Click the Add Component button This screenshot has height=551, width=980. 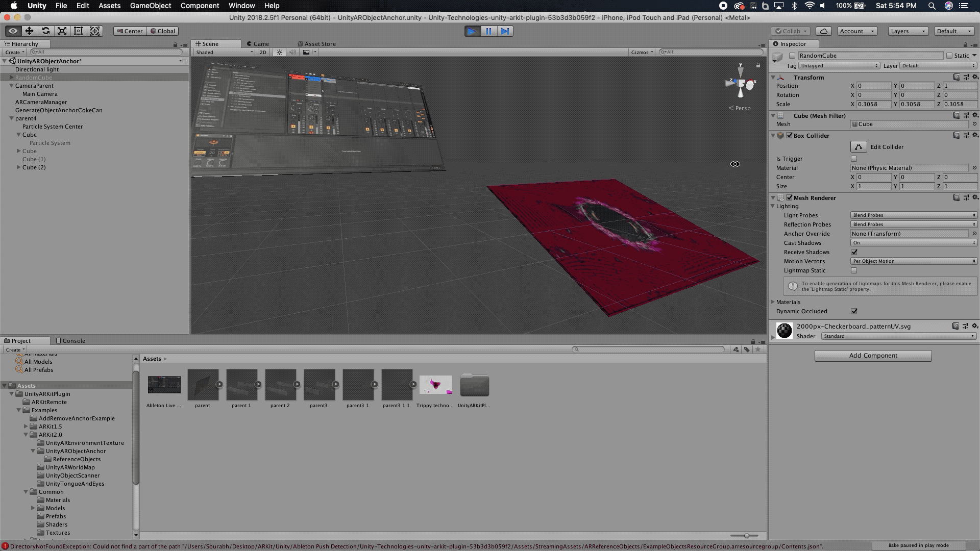coord(873,356)
